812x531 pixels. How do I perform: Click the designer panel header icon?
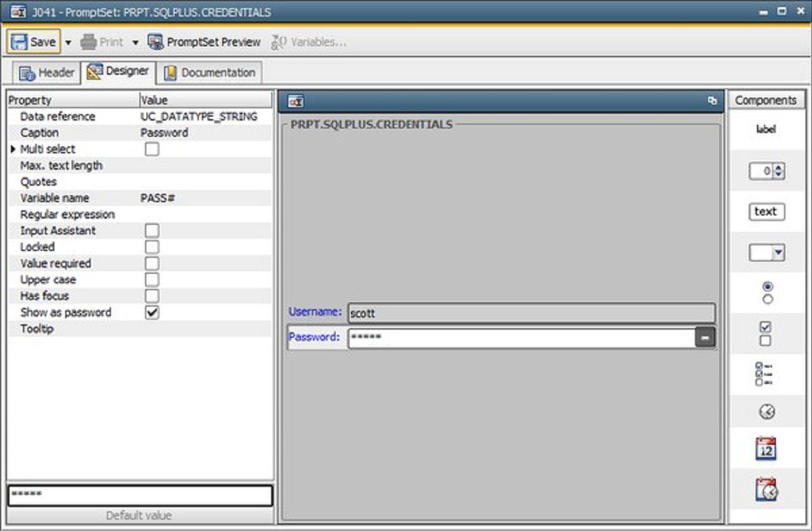click(x=296, y=101)
